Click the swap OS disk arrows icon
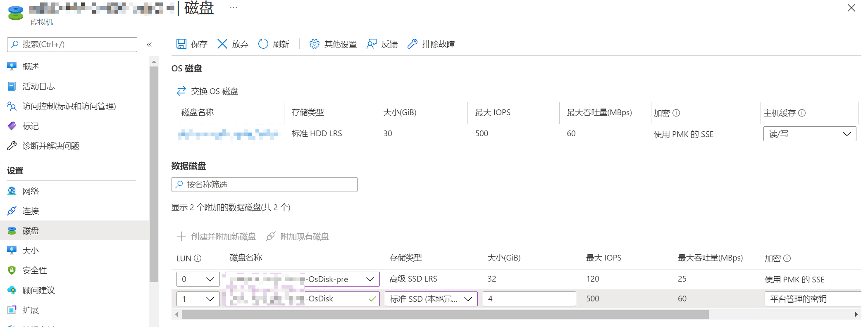This screenshot has height=327, width=868. [x=181, y=91]
